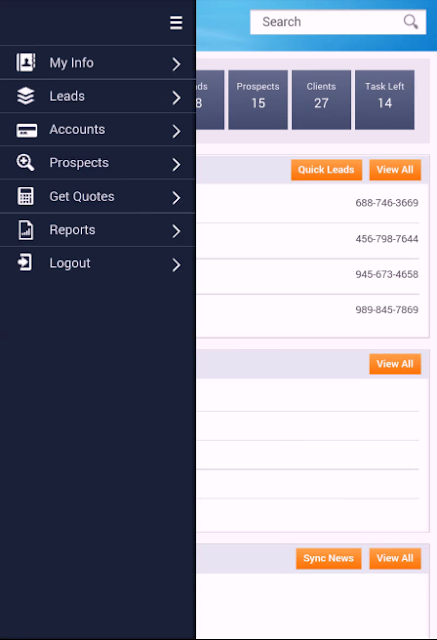Click the hamburger menu icon
This screenshot has width=437, height=640.
tap(176, 23)
